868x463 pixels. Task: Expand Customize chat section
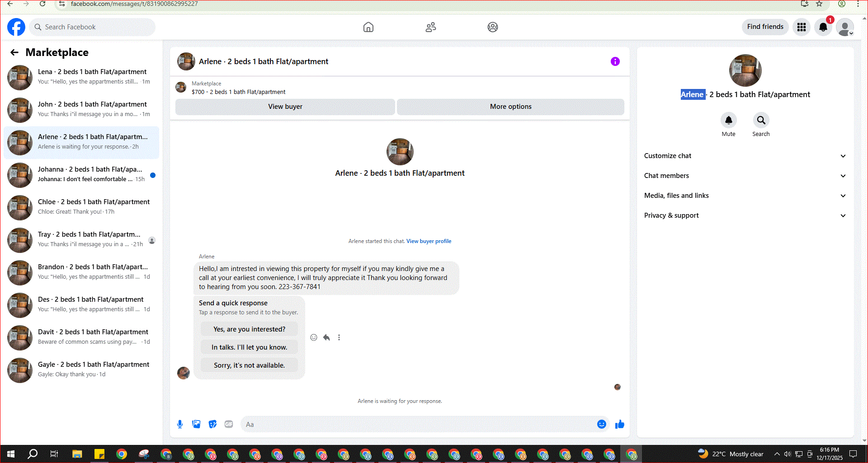745,156
